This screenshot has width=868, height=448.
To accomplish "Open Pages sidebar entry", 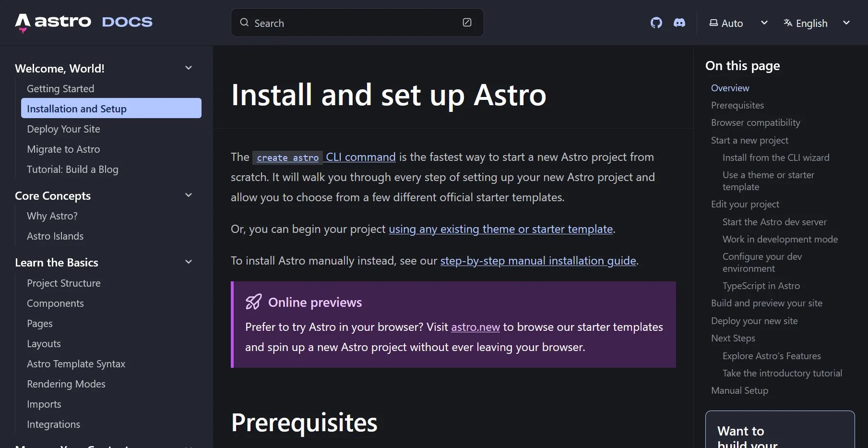I will pos(40,323).
